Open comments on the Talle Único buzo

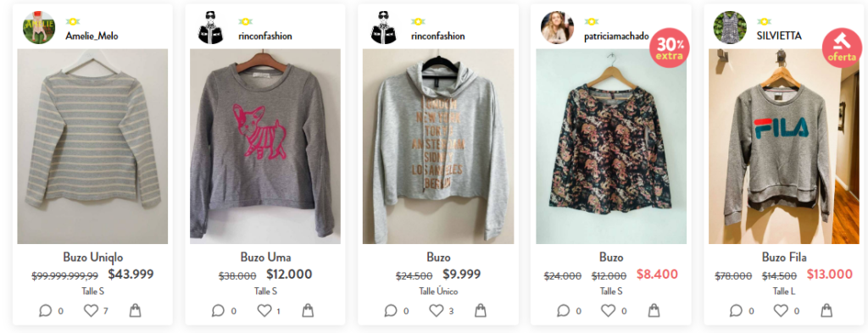coord(391,311)
